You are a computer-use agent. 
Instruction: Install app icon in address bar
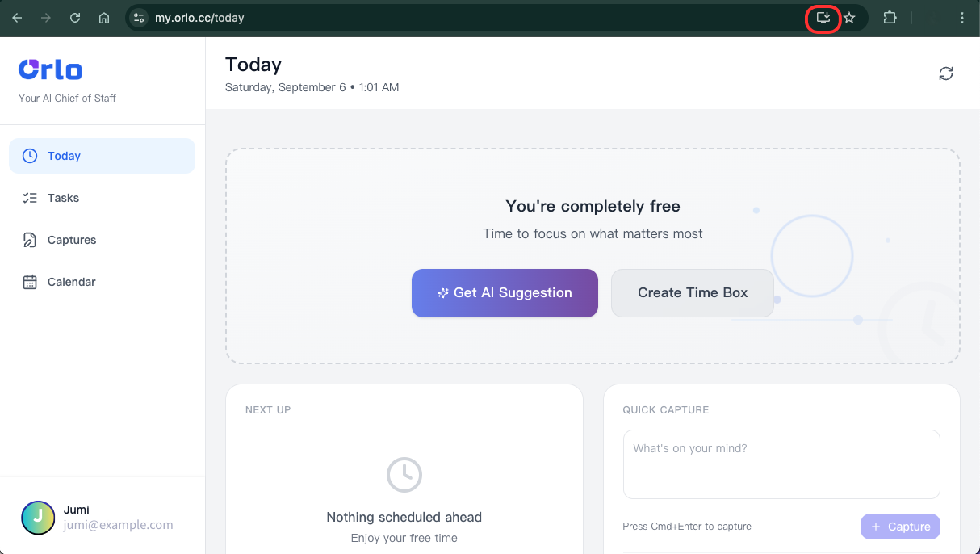coord(823,18)
